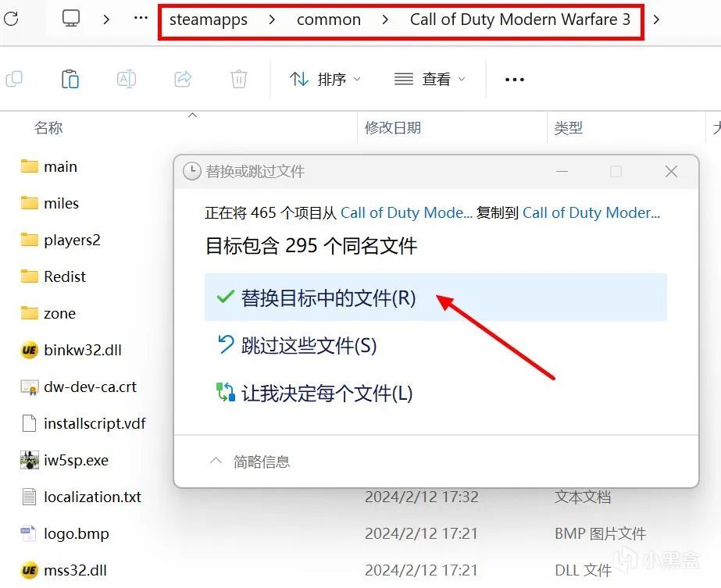The width and height of the screenshot is (721, 588).
Task: Select mss32.dll file
Action: 75,571
